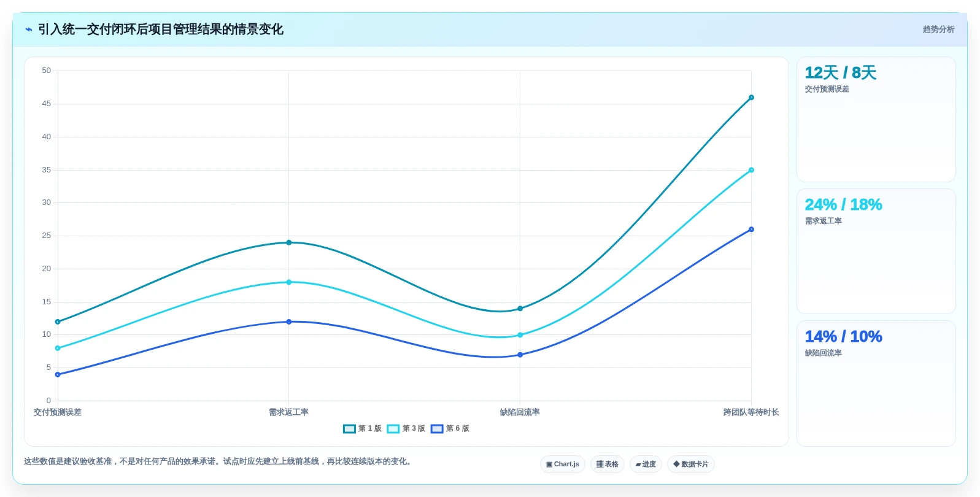
Task: Click the 第 6 版 point at 需求返工率
Action: click(289, 322)
